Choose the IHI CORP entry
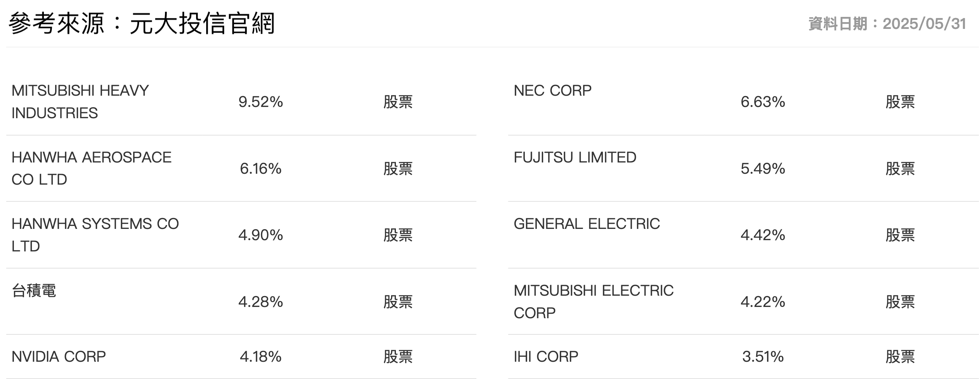The width and height of the screenshot is (980, 379). click(743, 356)
